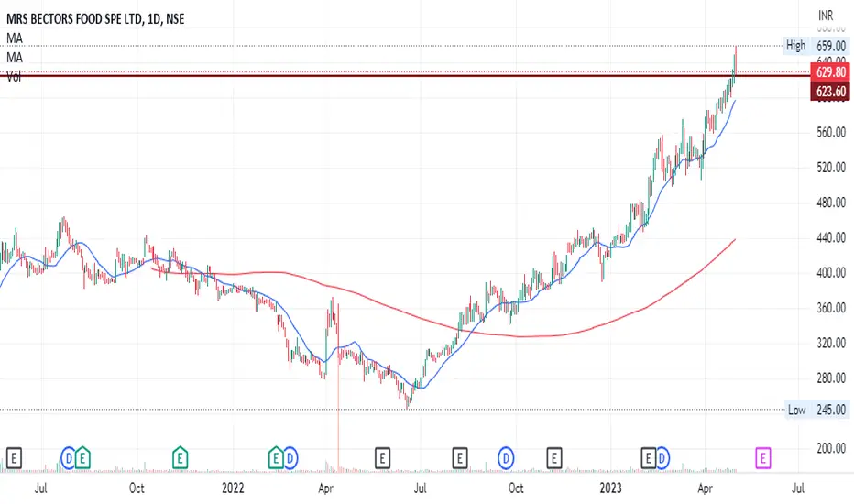Select green E earnings marker beside first blue D
854x504 pixels.
tap(82, 457)
